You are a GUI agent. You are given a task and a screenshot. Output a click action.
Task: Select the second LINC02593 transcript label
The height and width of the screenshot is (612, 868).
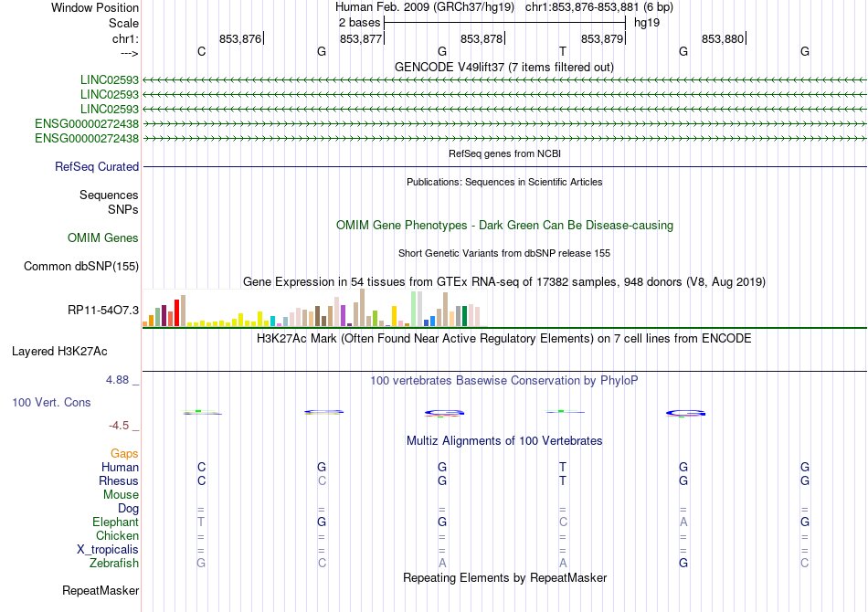[x=109, y=95]
